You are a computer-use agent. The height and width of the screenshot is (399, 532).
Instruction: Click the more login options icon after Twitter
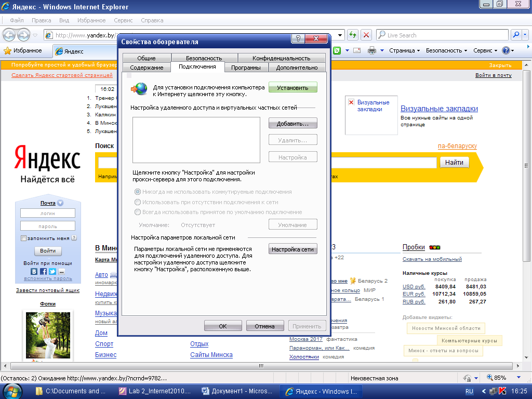(61, 271)
